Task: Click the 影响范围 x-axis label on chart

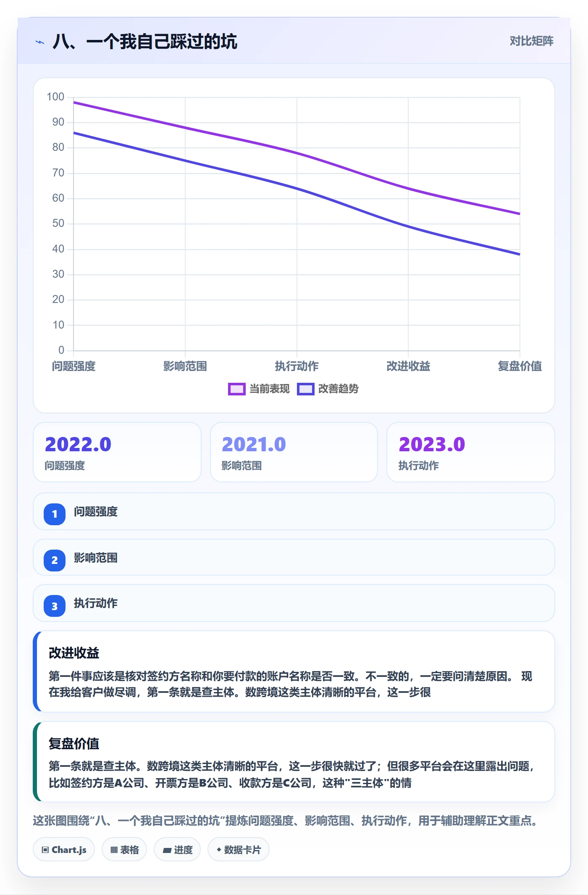Action: click(185, 366)
